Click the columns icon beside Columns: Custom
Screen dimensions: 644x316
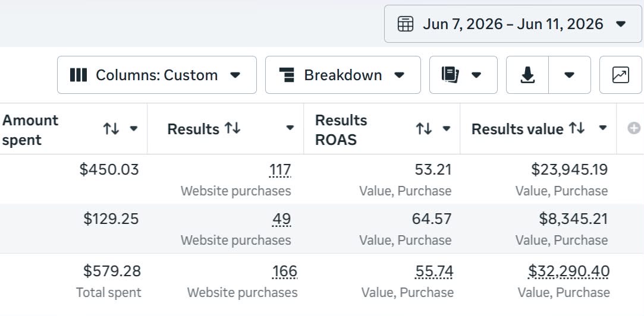click(78, 75)
